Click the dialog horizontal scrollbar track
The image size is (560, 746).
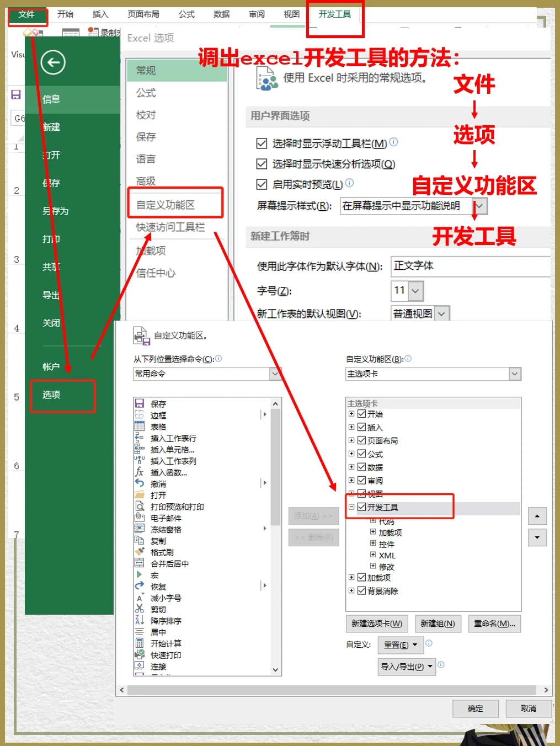332,690
